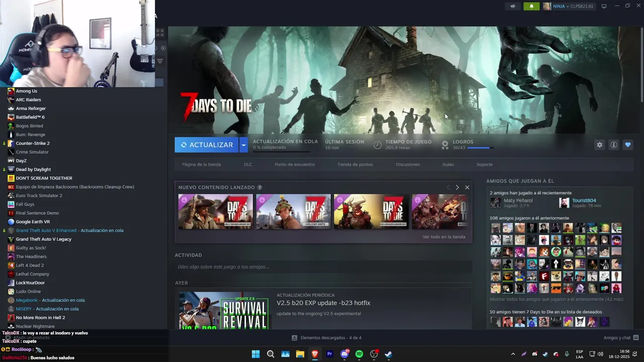Launch Big Picture mode monitor icon
The height and width of the screenshot is (362, 644).
point(604,6)
